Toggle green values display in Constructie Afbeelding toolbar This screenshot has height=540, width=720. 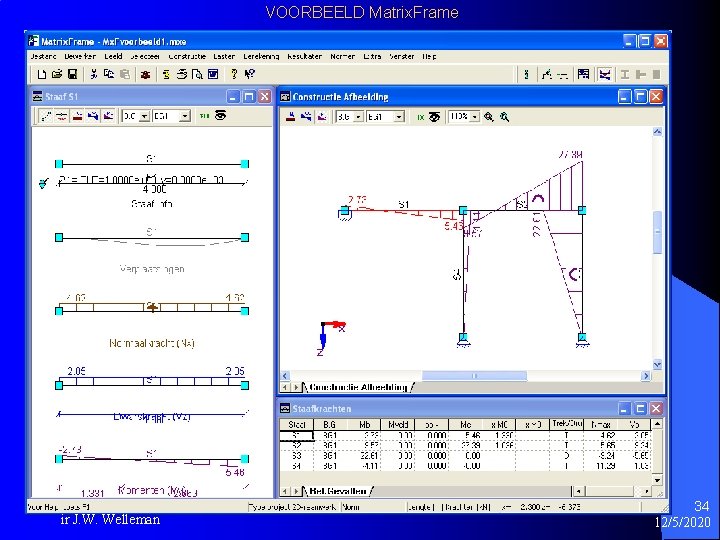420,118
